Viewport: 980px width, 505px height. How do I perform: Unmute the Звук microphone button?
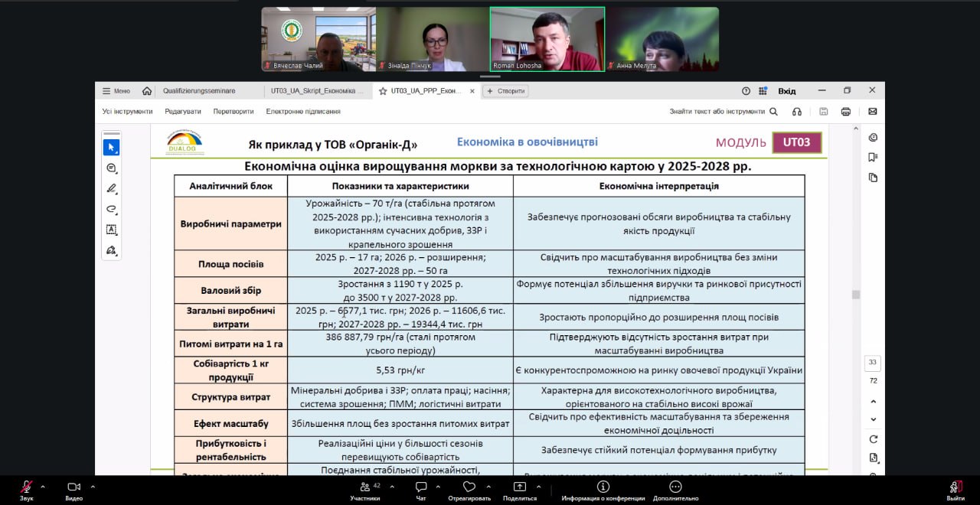[x=27, y=490]
